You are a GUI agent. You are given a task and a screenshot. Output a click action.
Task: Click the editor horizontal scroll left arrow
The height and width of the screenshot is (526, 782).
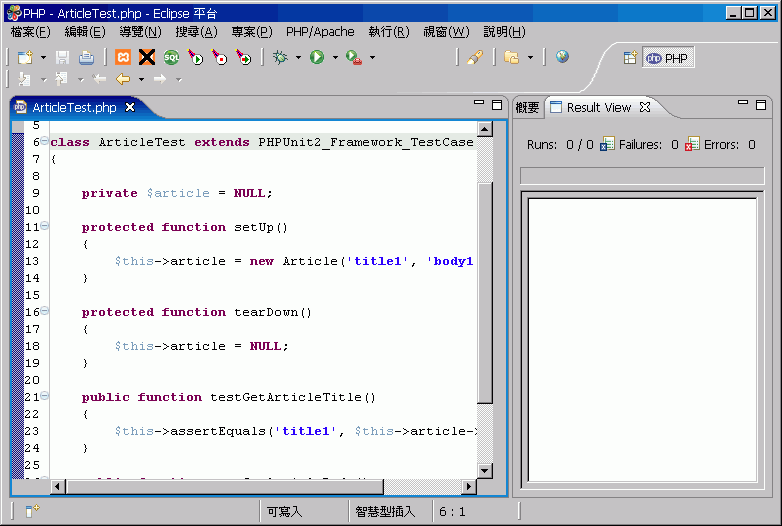pyautogui.click(x=58, y=486)
